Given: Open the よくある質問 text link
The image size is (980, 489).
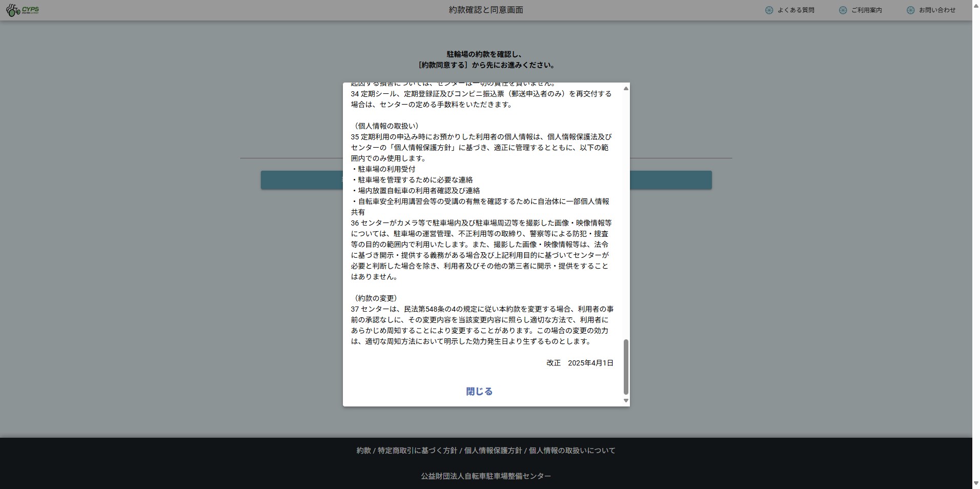Looking at the screenshot, I should (795, 10).
